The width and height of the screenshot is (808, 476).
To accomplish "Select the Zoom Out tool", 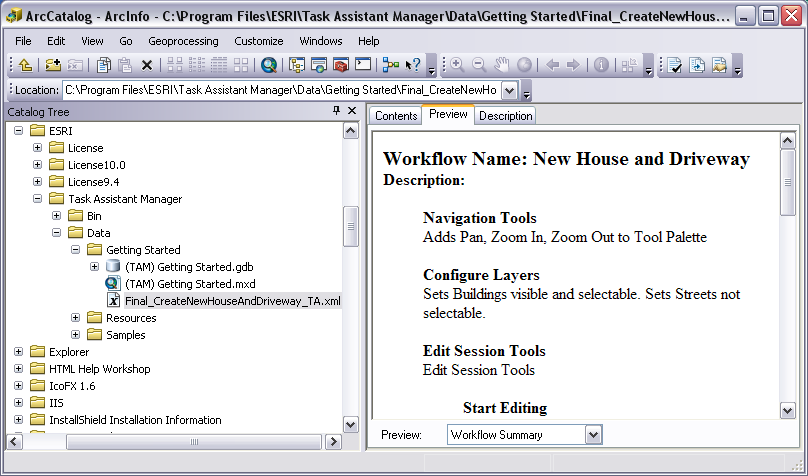I will point(479,65).
